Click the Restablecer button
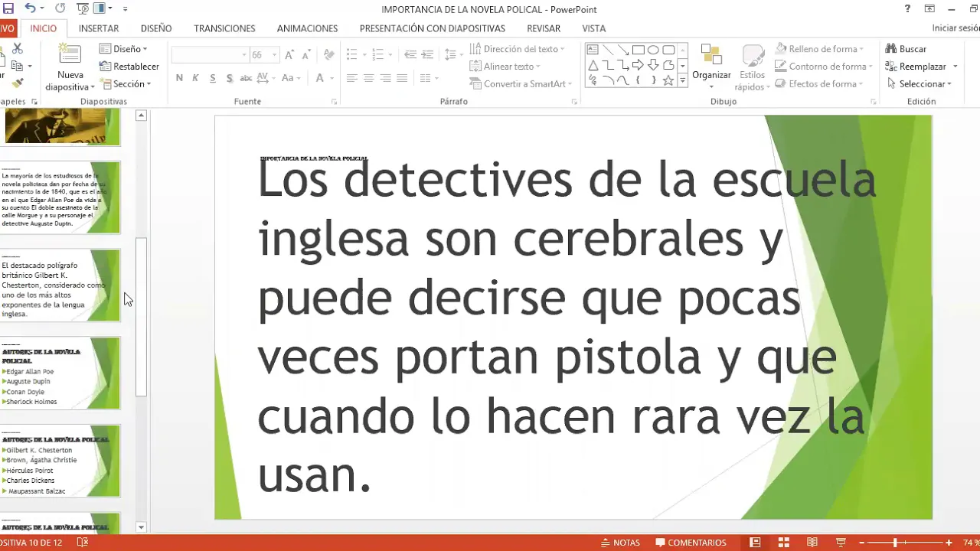The image size is (980, 551). point(129,67)
